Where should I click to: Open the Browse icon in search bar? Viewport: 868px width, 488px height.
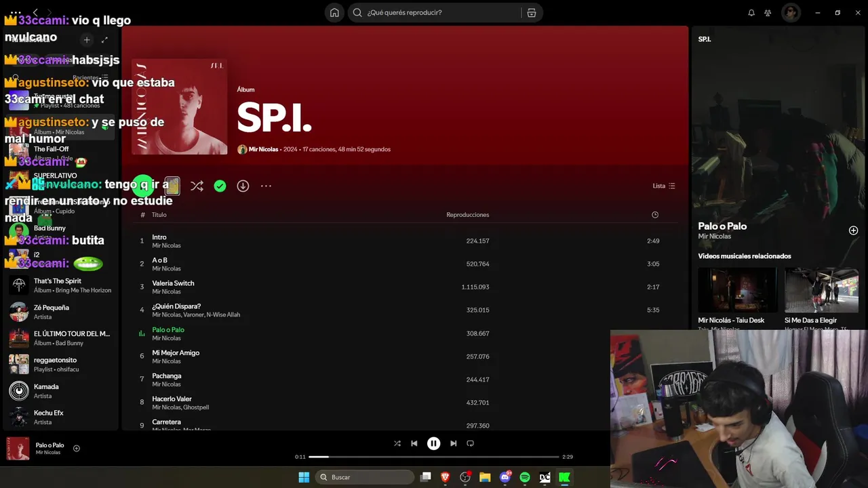531,12
